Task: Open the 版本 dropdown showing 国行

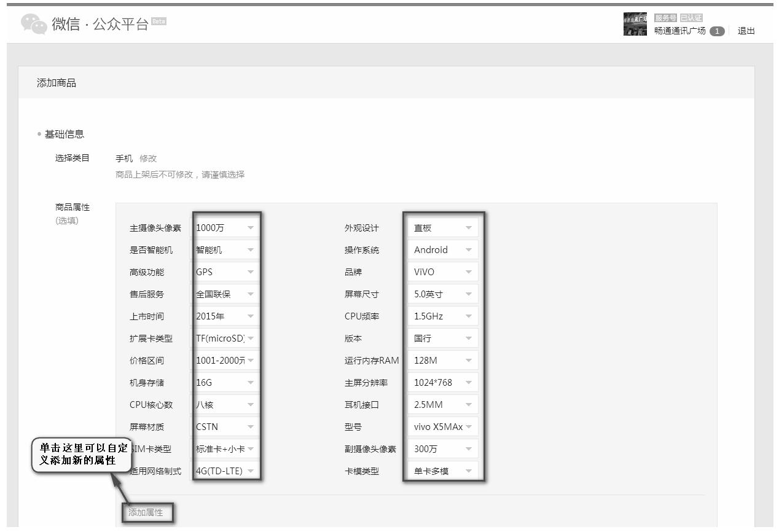Action: (443, 338)
